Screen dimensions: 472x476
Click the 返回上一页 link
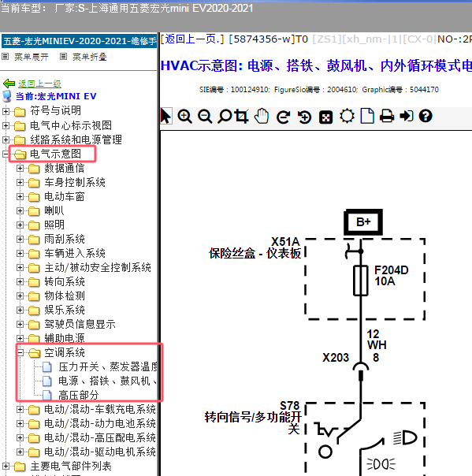click(191, 39)
